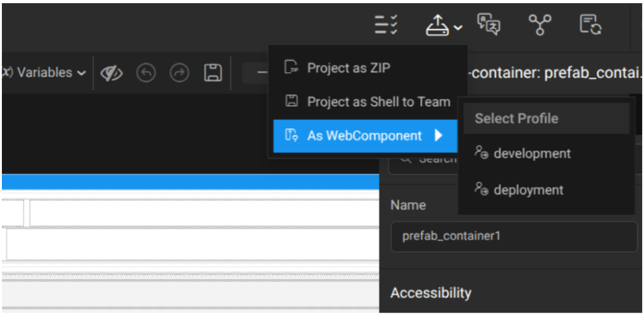
Task: Expand the export dropdown chevron
Action: point(458,28)
